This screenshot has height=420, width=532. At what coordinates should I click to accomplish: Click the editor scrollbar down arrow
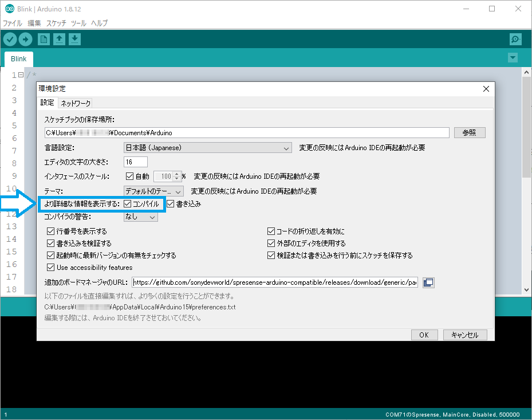(527, 289)
